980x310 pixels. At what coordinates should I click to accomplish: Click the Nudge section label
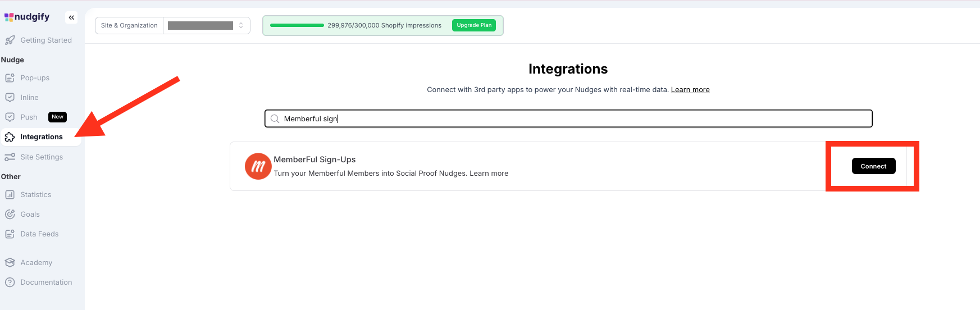[12, 60]
